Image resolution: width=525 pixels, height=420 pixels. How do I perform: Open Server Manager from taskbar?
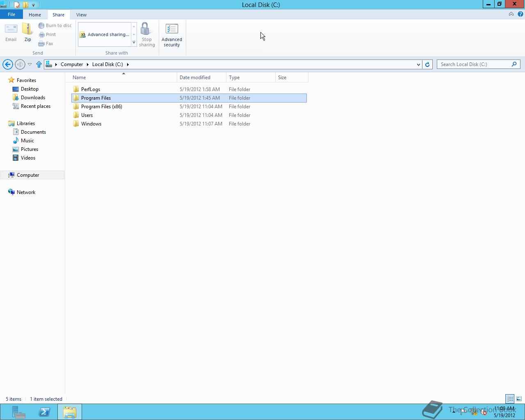pyautogui.click(x=18, y=412)
